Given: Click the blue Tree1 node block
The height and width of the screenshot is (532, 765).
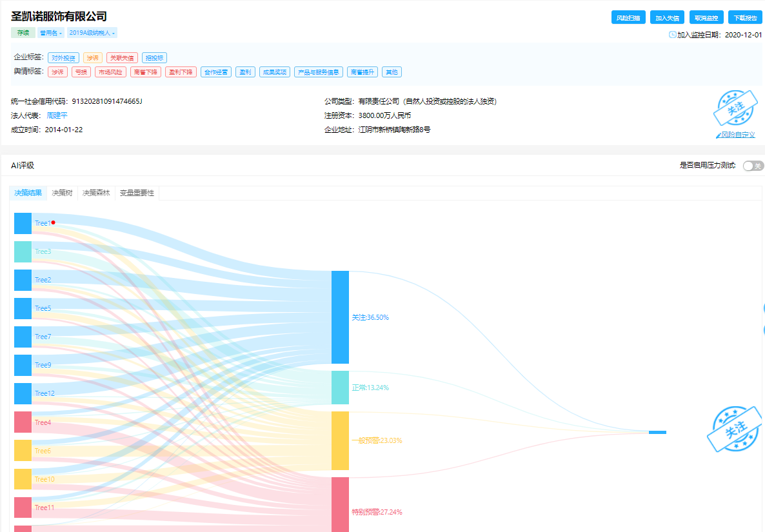Looking at the screenshot, I should (x=23, y=223).
